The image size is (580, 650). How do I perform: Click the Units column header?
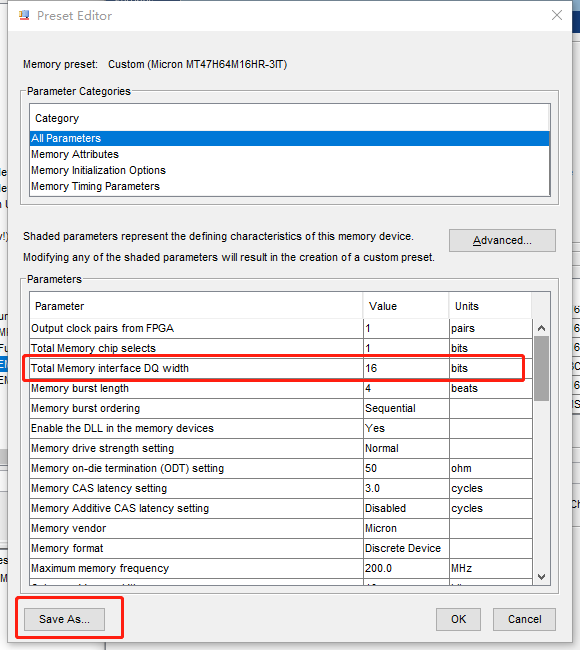click(490, 306)
